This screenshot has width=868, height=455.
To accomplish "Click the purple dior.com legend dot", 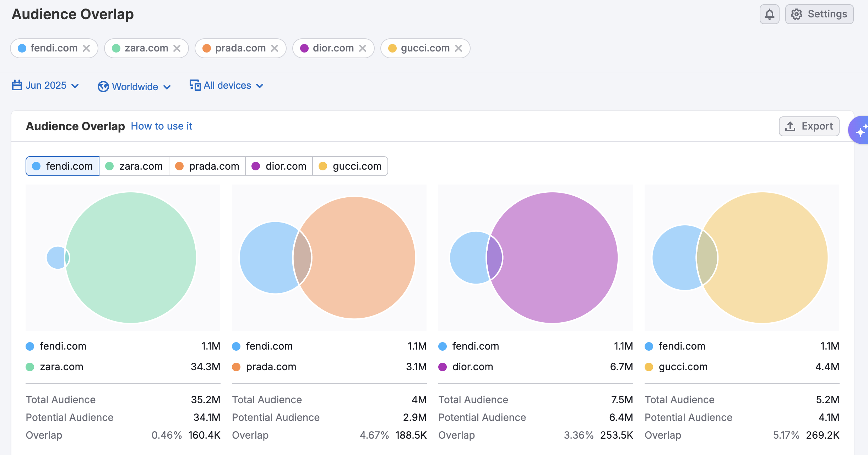I will [x=443, y=367].
